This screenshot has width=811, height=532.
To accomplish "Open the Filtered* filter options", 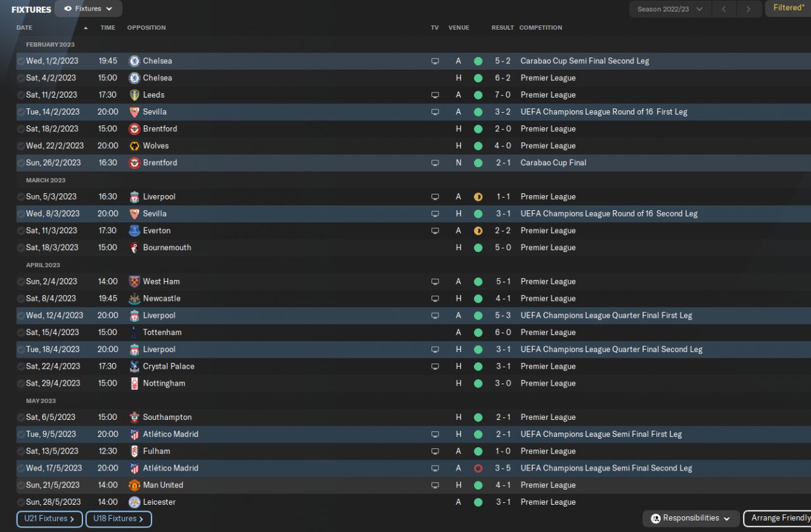I will click(x=788, y=8).
